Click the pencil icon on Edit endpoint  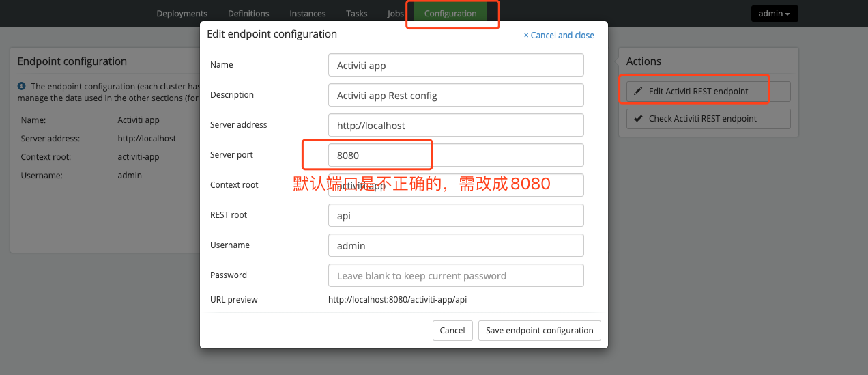click(638, 92)
